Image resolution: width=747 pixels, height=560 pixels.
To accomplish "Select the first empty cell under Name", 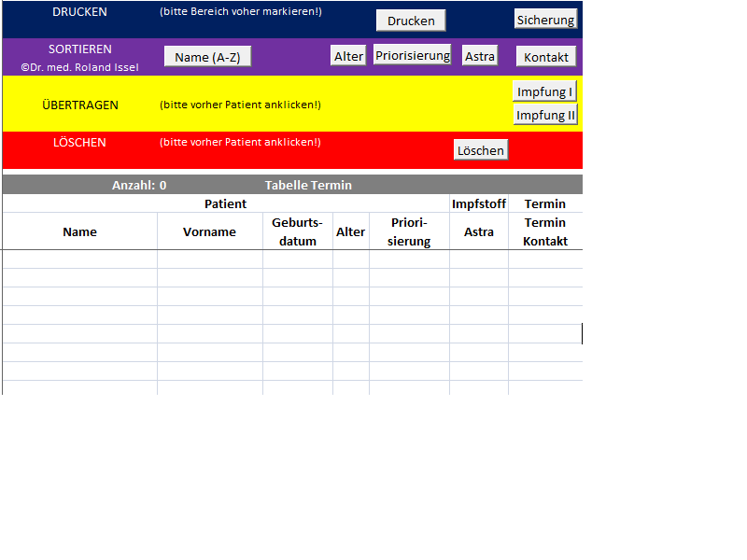I will pos(79,259).
